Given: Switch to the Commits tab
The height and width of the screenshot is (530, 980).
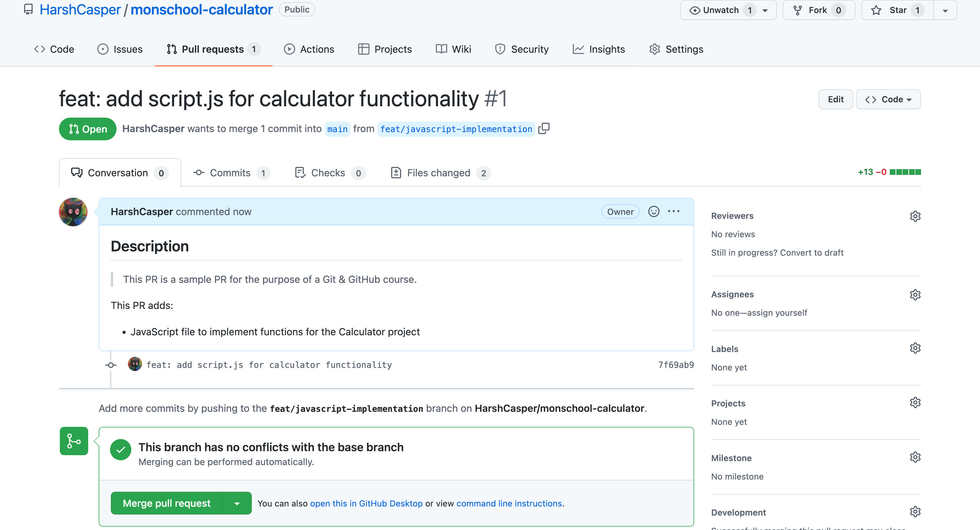Looking at the screenshot, I should point(232,173).
